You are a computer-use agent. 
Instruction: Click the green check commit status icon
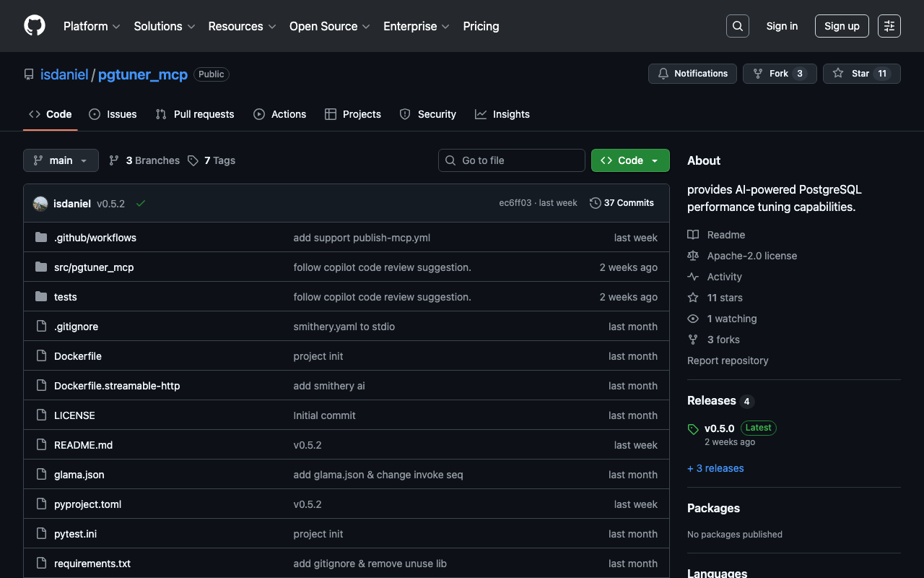point(141,204)
